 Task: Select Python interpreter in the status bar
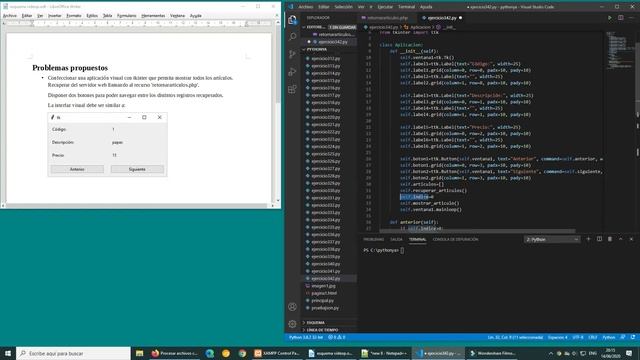click(306, 338)
